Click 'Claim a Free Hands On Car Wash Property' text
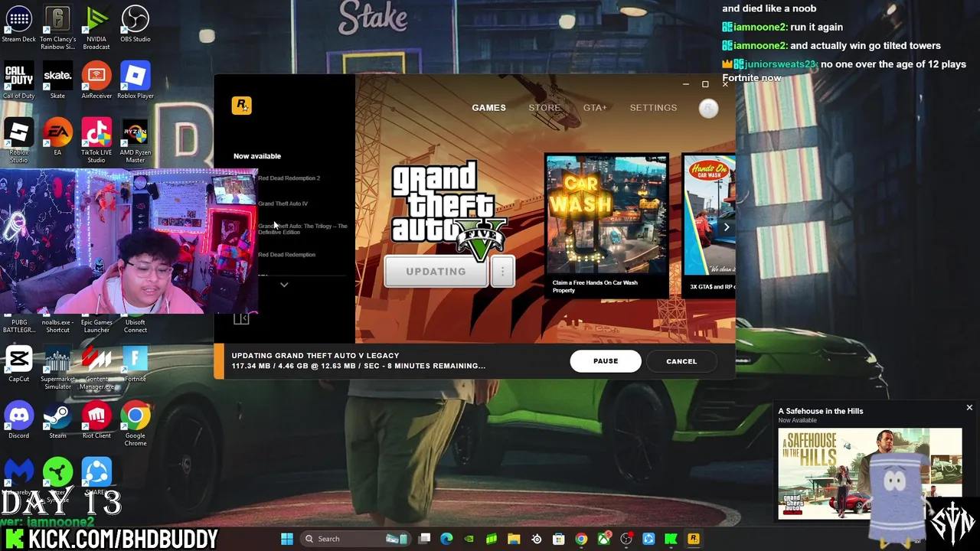 click(x=595, y=286)
